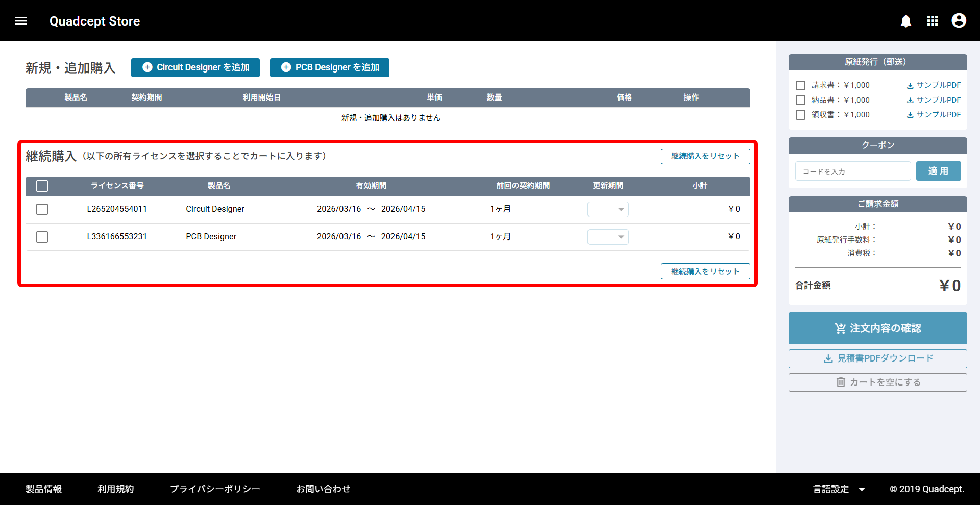This screenshot has width=980, height=505.
Task: Check the 請求書 paper issuance checkbox
Action: point(801,85)
